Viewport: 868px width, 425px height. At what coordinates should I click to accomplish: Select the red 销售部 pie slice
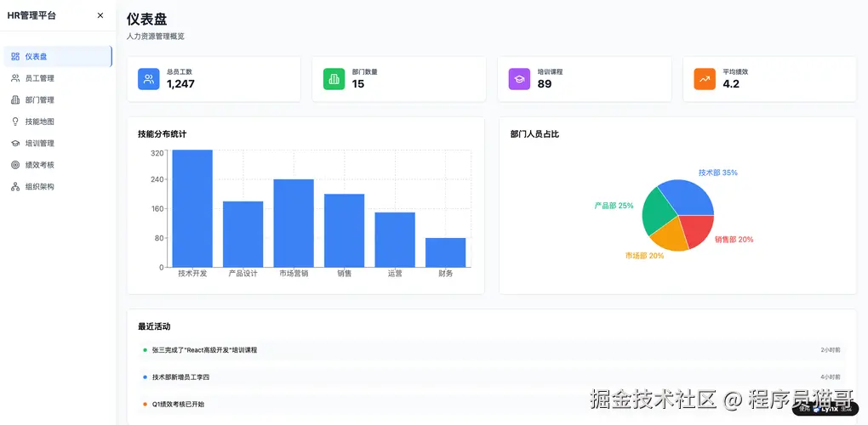[x=698, y=229]
